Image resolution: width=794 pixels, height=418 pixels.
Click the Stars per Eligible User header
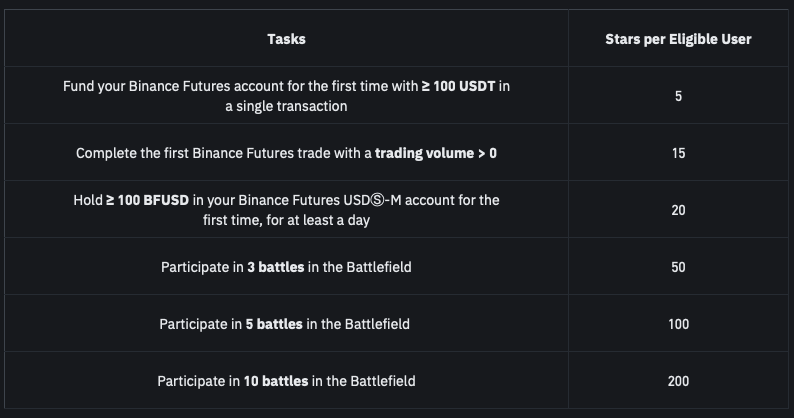click(x=678, y=39)
